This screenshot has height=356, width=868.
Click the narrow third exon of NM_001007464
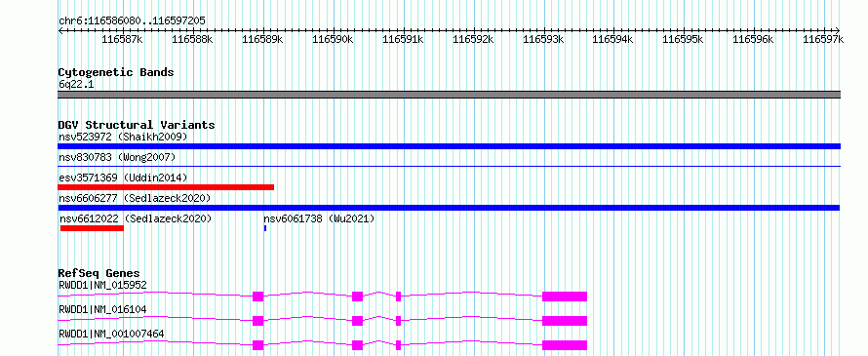tap(399, 345)
